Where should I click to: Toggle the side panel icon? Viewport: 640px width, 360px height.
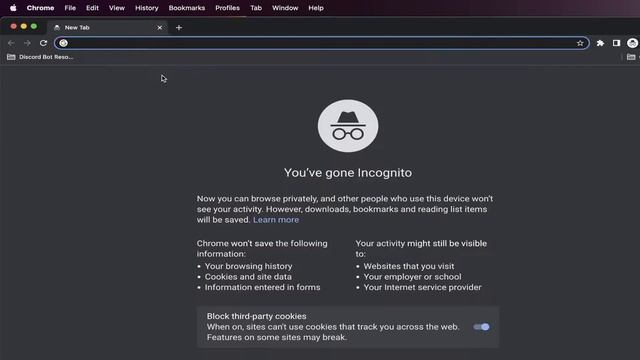[616, 43]
